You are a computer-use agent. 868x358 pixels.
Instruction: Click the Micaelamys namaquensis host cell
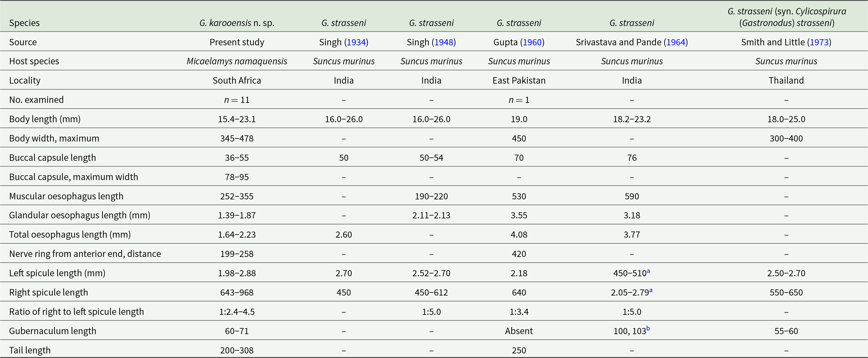tap(237, 61)
